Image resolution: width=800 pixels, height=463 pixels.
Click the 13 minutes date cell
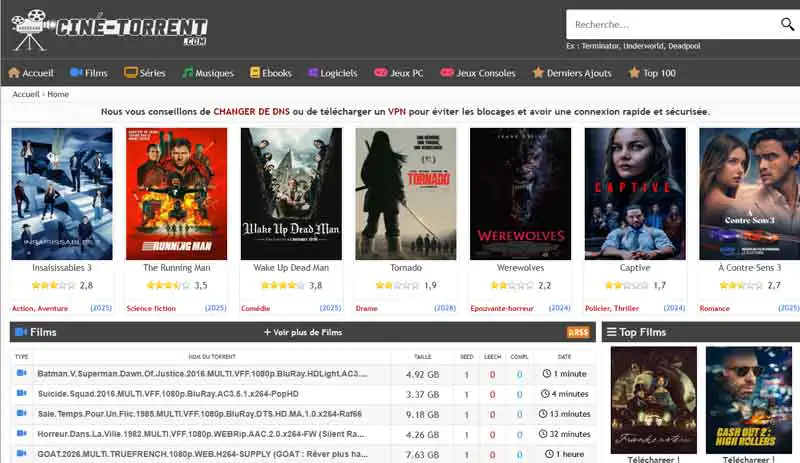(x=564, y=414)
